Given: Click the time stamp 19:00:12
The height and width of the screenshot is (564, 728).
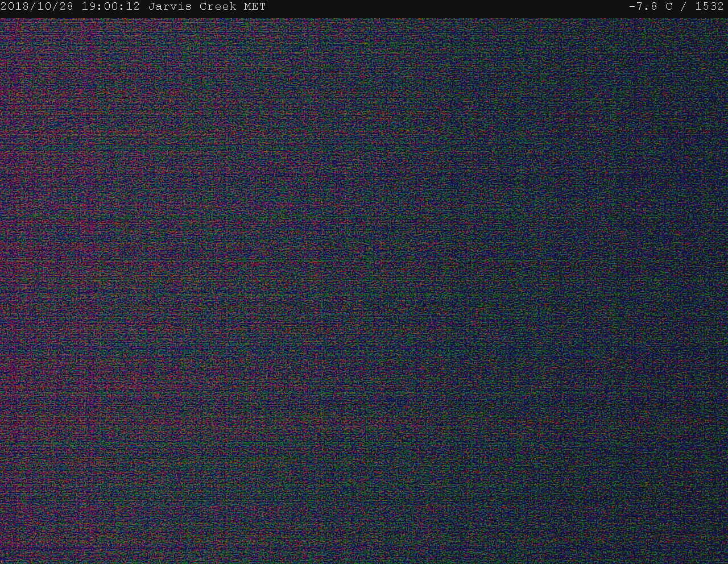Looking at the screenshot, I should 110,7.
